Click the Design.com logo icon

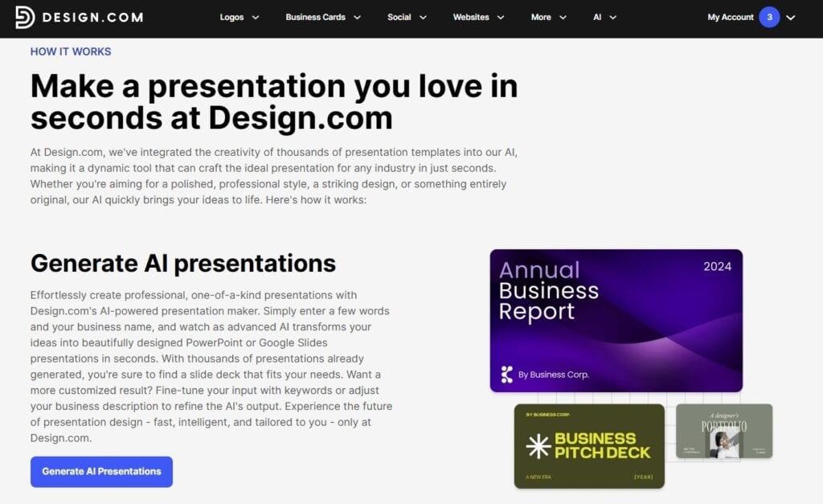pos(25,18)
